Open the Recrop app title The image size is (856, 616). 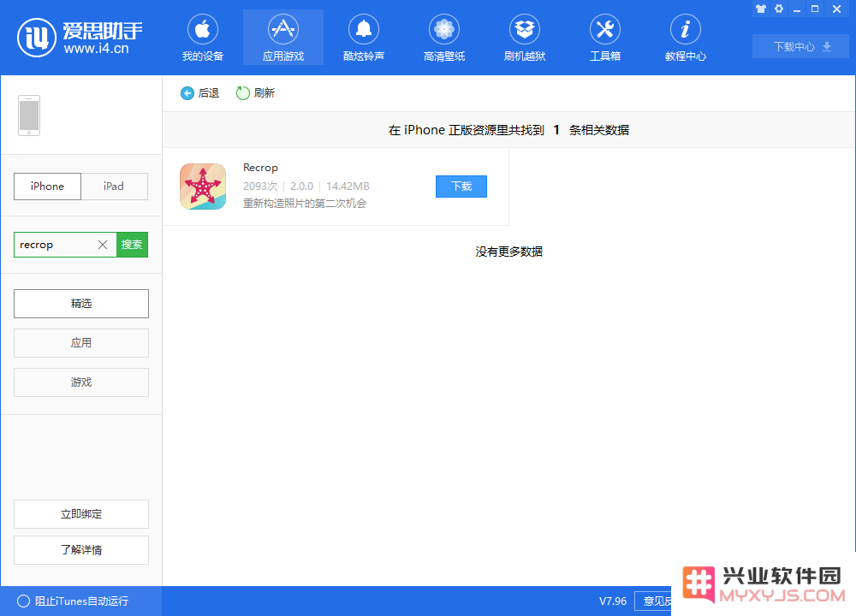tap(260, 168)
